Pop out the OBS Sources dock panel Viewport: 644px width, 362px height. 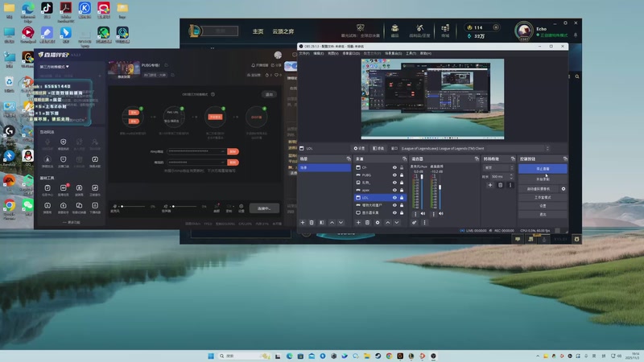tap(405, 158)
